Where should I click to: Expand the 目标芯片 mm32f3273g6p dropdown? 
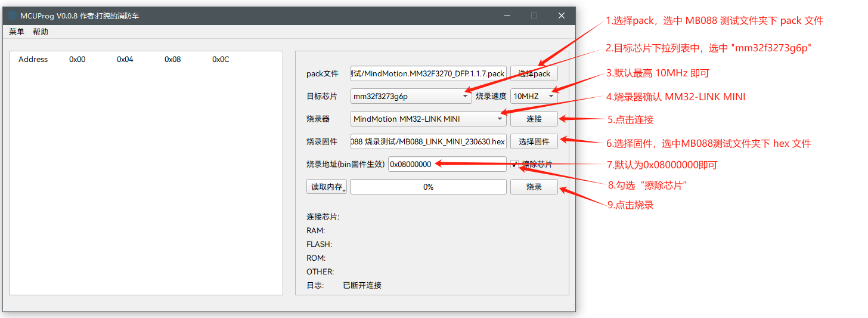tap(411, 96)
